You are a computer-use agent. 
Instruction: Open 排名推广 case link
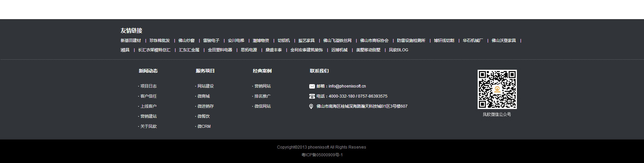tap(262, 96)
